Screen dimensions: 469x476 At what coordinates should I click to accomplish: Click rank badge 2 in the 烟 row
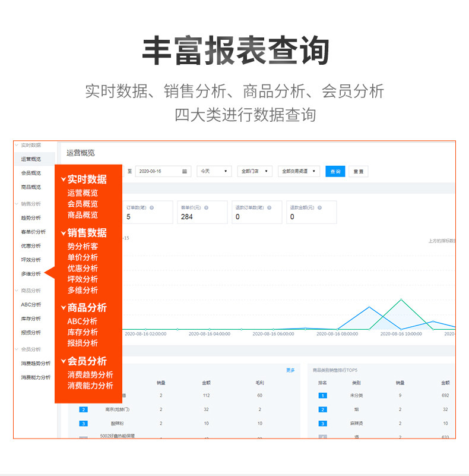coord(323,409)
